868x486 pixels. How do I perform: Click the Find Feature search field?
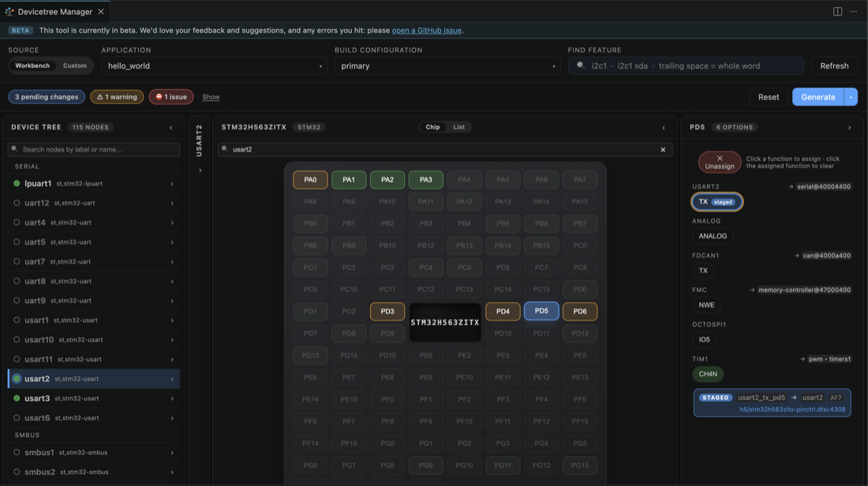[686, 65]
